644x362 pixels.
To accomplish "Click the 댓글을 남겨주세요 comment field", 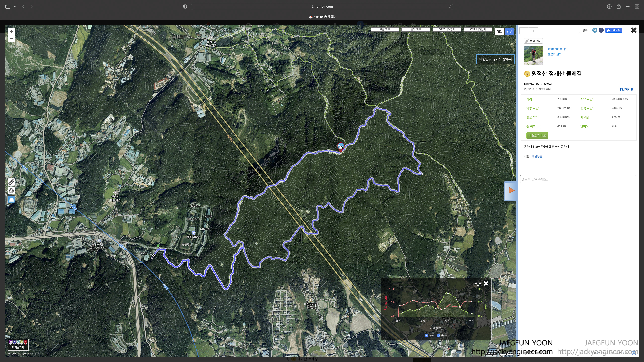I will click(578, 179).
